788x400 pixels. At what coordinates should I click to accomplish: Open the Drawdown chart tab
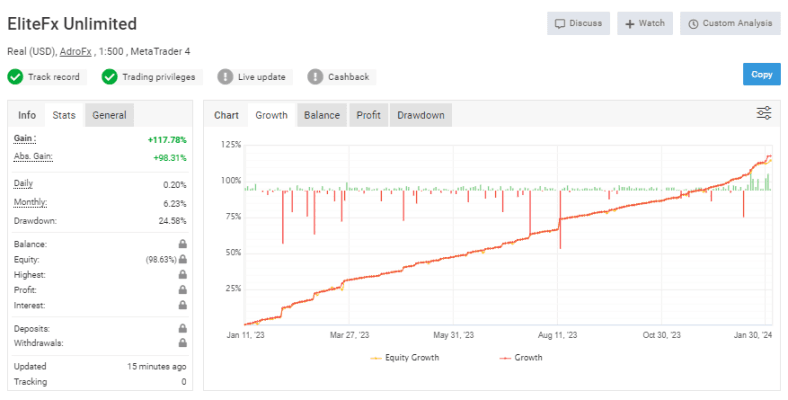[x=421, y=115]
